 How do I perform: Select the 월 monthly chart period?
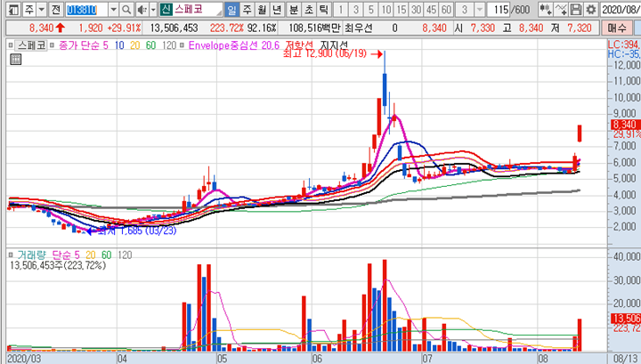tap(262, 10)
